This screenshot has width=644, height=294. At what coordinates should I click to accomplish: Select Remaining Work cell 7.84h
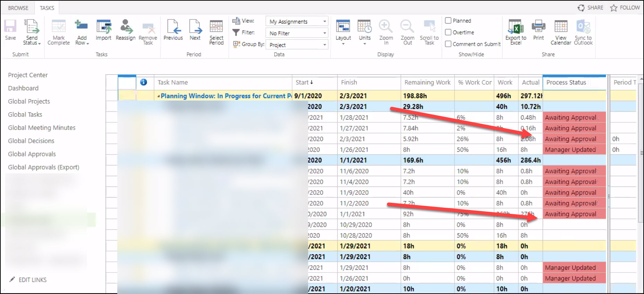pos(427,128)
